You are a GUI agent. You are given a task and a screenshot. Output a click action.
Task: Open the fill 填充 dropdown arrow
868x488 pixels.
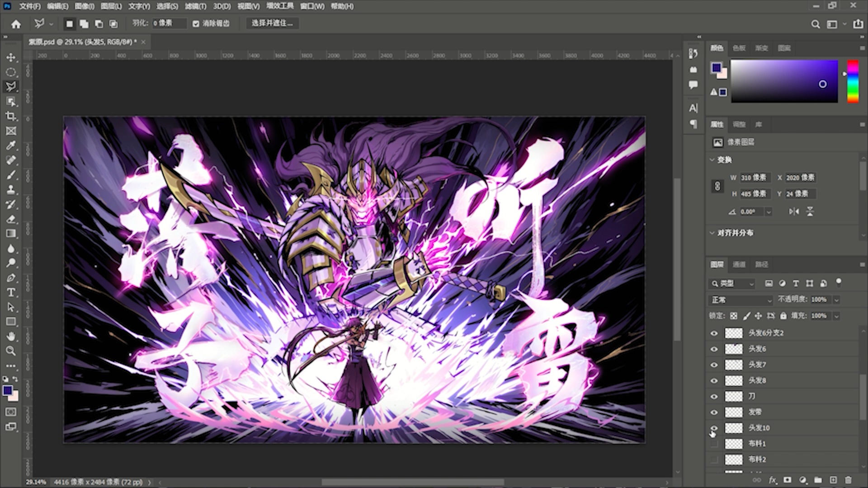click(837, 316)
